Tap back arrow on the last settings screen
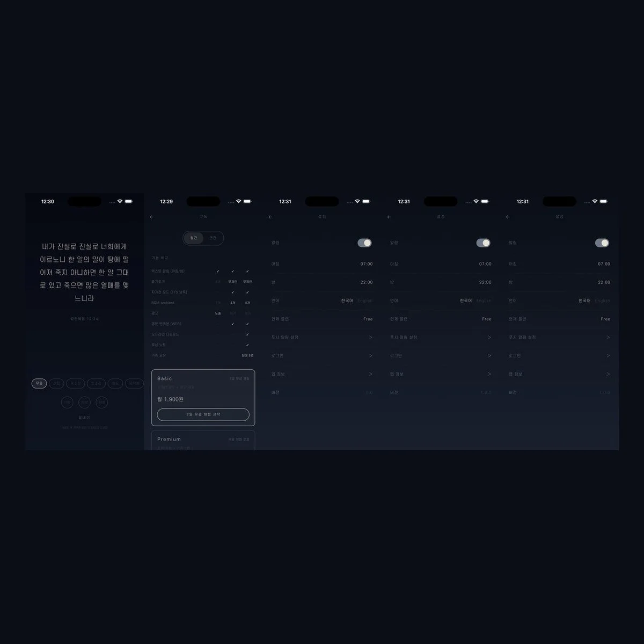This screenshot has height=644, width=644. click(x=508, y=217)
